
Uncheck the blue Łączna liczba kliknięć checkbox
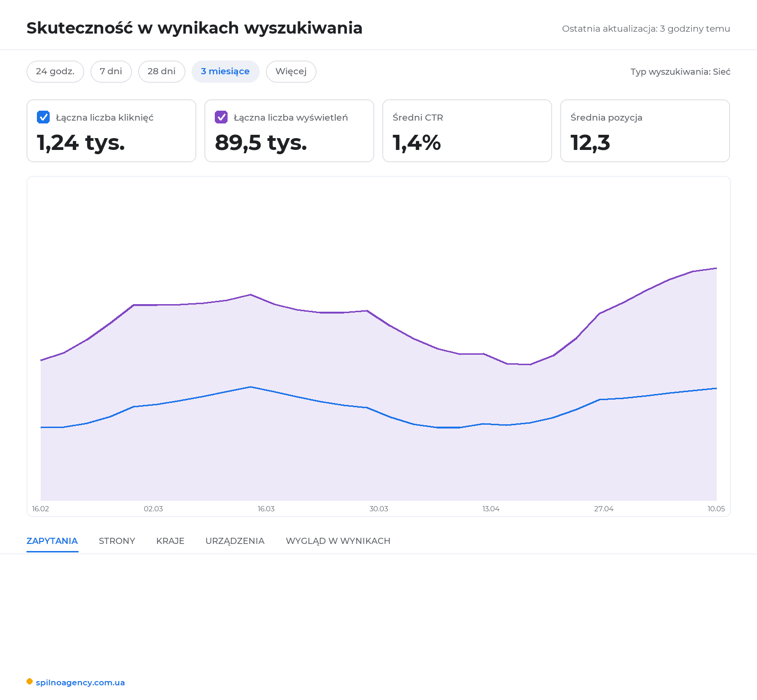tap(43, 117)
